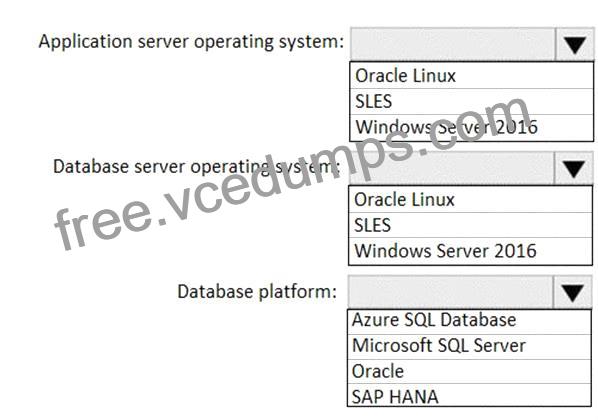Select Oracle as the database platform
This screenshot has height=420, width=598.
469,371
